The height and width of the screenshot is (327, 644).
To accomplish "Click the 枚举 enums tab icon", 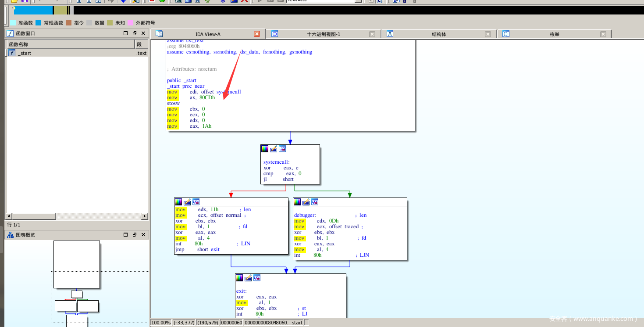I will click(505, 34).
